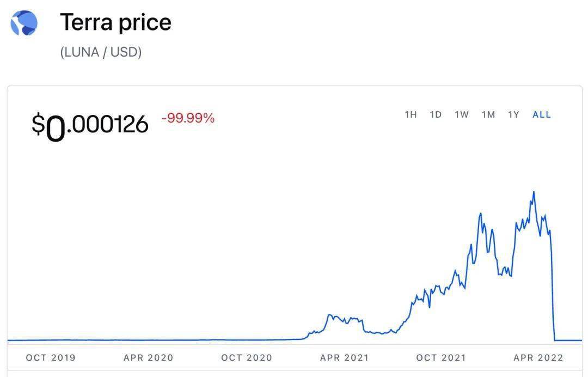The width and height of the screenshot is (588, 377).
Task: Click the $0.000126 current price
Action: 90,125
